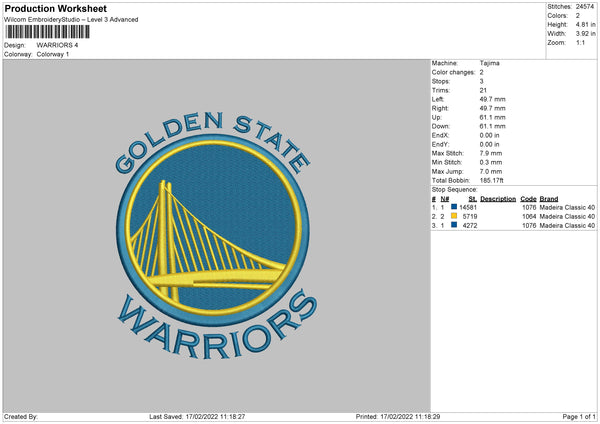Click the height value '4.81 in'
This screenshot has width=600, height=424.
[x=585, y=24]
